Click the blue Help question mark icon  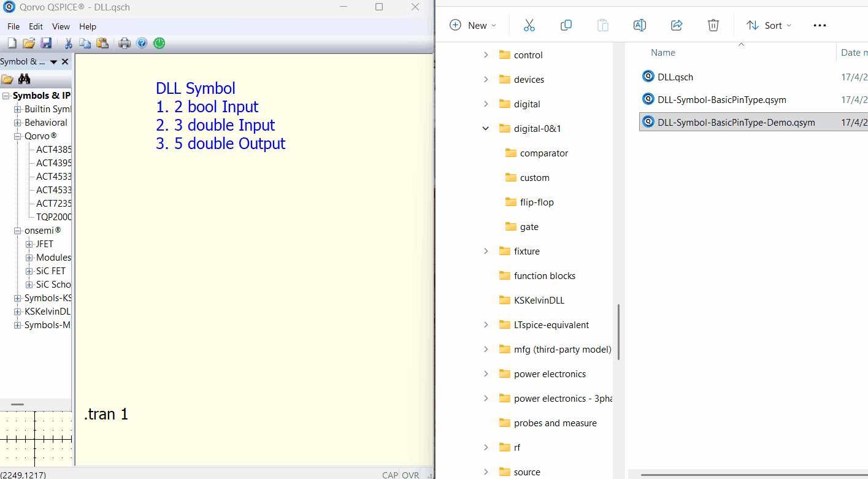point(142,43)
